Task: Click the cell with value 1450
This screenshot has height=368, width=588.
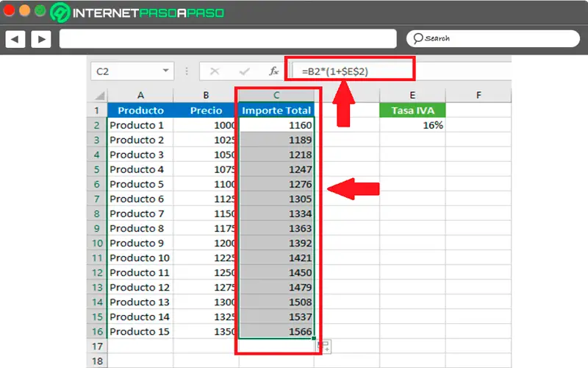Action: pyautogui.click(x=276, y=272)
